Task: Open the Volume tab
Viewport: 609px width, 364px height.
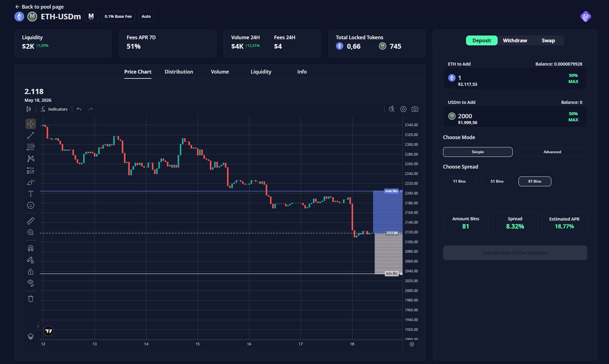Action: [220, 72]
